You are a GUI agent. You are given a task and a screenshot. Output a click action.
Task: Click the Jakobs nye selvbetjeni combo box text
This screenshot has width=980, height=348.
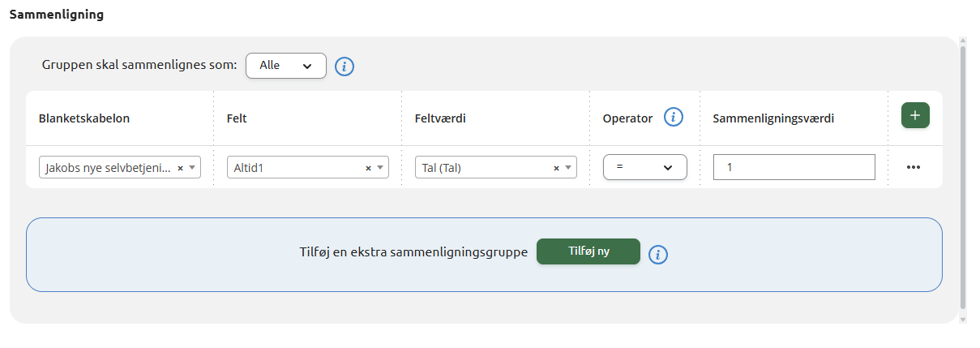tap(109, 168)
